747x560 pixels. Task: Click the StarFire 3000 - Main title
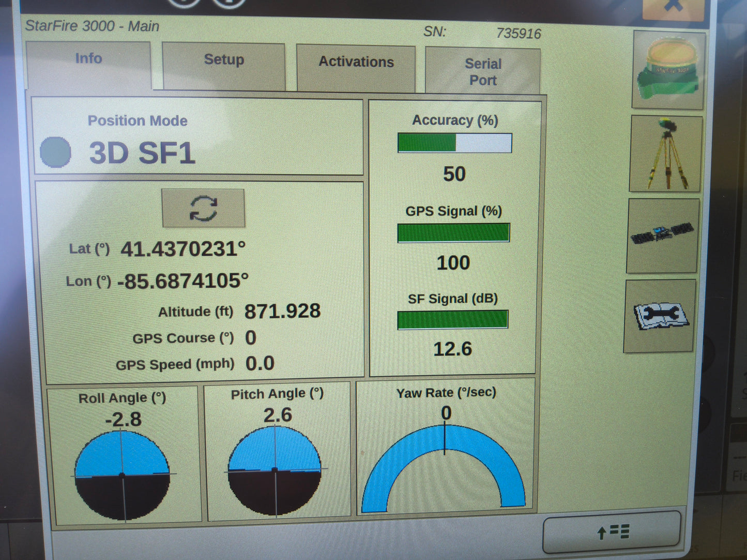point(92,26)
